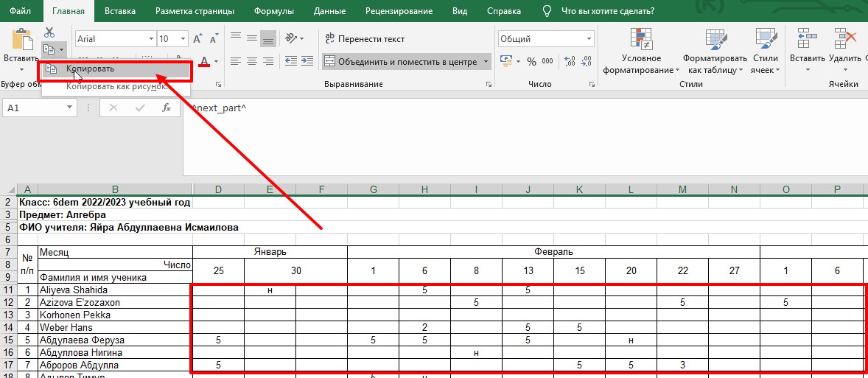Viewport: 868px width, 378px height.
Task: Decrease decimal places
Action: tap(587, 61)
